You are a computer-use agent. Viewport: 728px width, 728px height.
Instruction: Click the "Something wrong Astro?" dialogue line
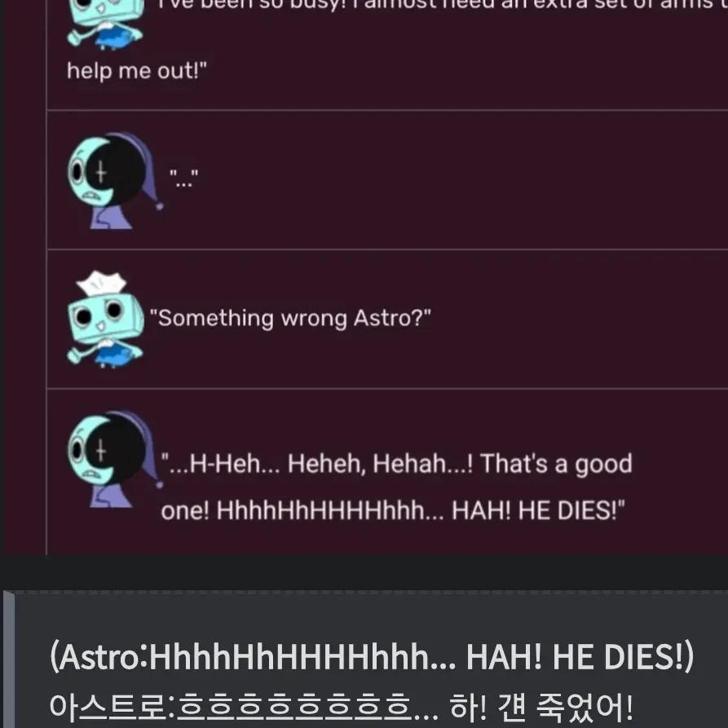click(x=290, y=319)
